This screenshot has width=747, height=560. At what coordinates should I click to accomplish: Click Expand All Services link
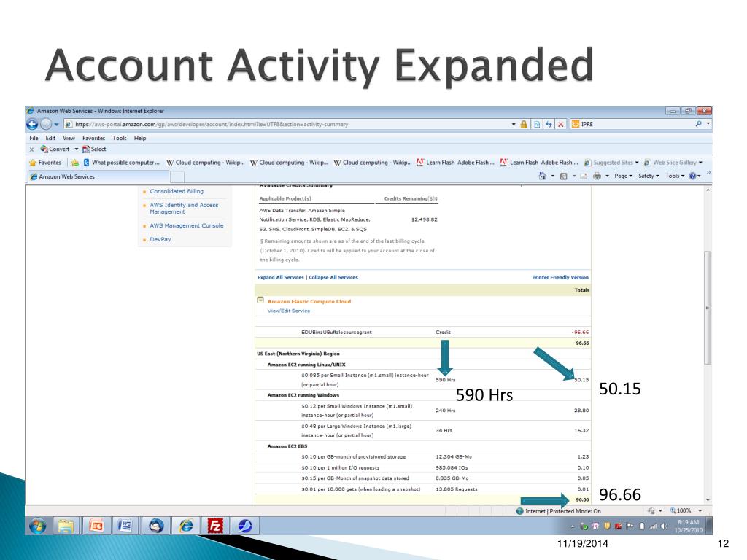280,277
